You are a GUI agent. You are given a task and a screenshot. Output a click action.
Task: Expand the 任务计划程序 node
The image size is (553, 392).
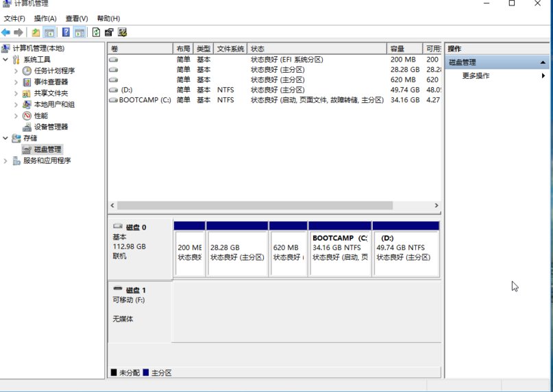(16, 71)
